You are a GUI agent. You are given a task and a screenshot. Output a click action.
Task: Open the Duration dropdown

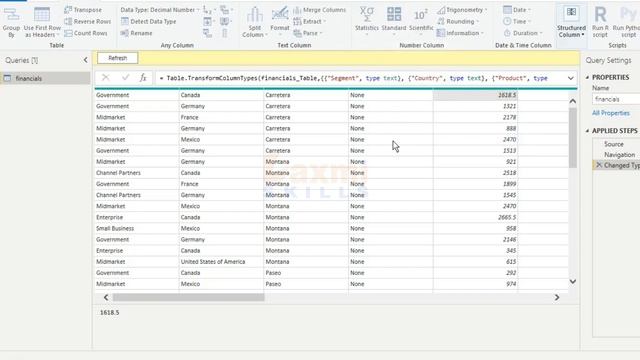click(523, 33)
